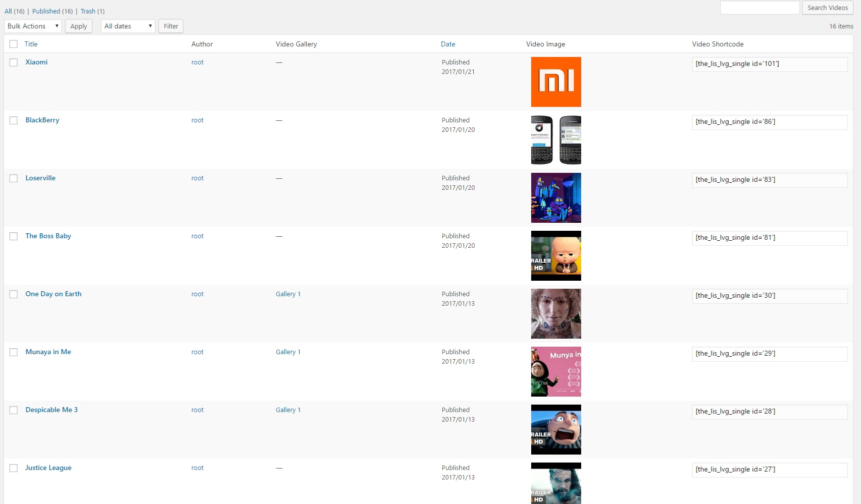Click The Boss Baby trailer thumbnail
861x504 pixels.
point(556,256)
